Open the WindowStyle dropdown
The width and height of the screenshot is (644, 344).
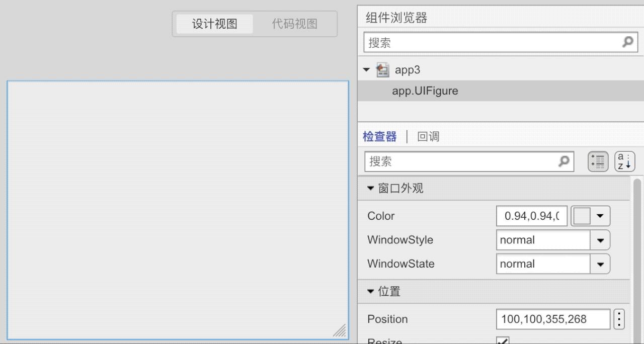[600, 240]
